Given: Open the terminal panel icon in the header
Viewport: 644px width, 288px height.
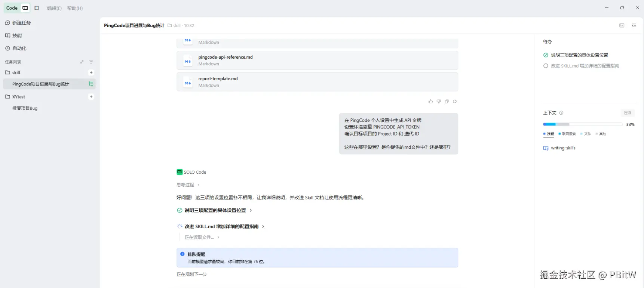Looking at the screenshot, I should tap(622, 25).
